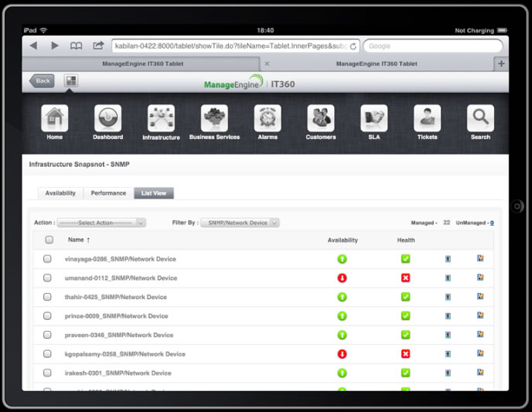
Task: Reload the page with refresh icon
Action: 353,46
